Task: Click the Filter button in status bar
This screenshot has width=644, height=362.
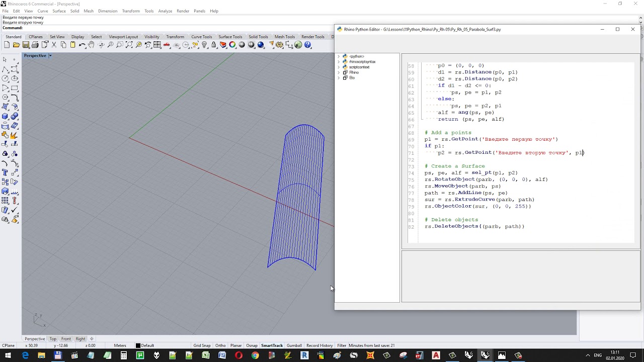Action: pos(342,345)
